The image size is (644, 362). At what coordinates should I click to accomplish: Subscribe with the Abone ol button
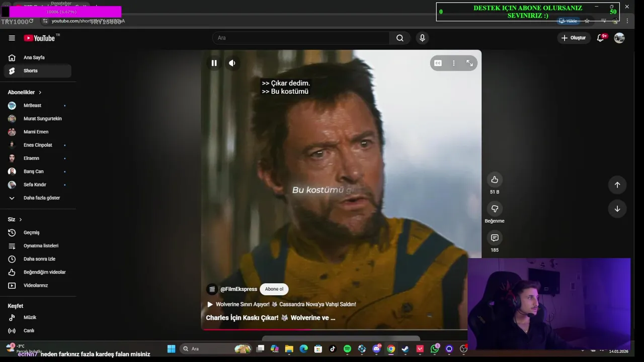pos(274,289)
